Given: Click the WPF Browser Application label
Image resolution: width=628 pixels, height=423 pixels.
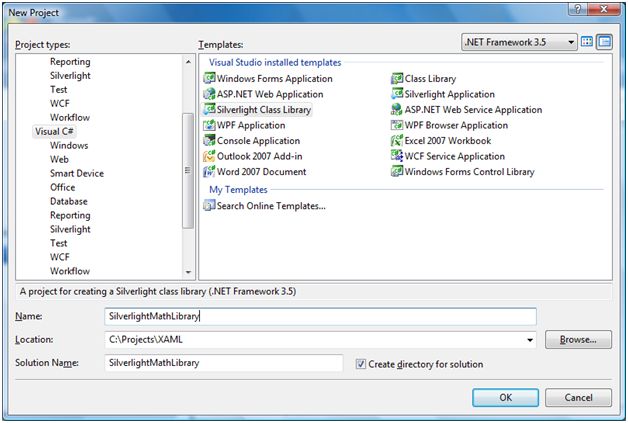Looking at the screenshot, I should coord(456,125).
